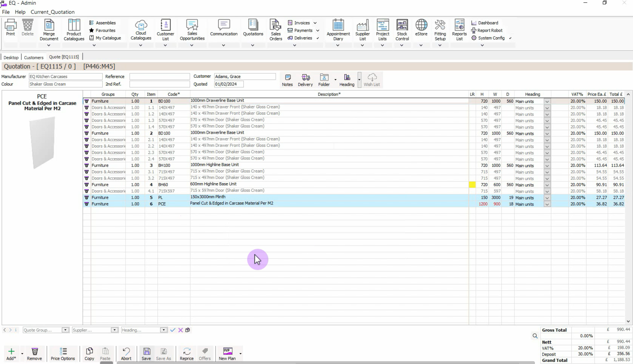Screen dimensions: 633x364
Task: Expand the New Plan dropdown arrow
Action: tap(241, 354)
